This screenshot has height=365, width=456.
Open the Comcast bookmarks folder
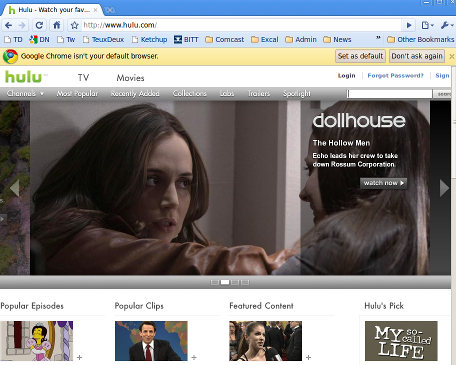[x=225, y=40]
